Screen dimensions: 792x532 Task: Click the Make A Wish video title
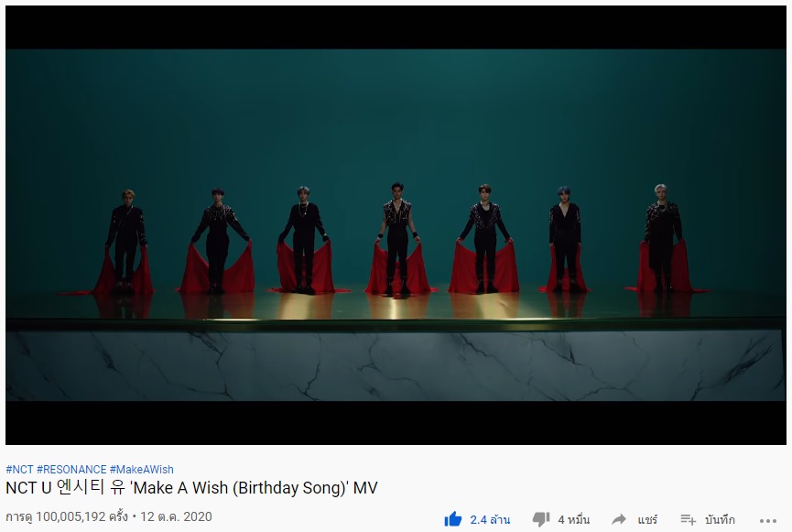(x=191, y=487)
